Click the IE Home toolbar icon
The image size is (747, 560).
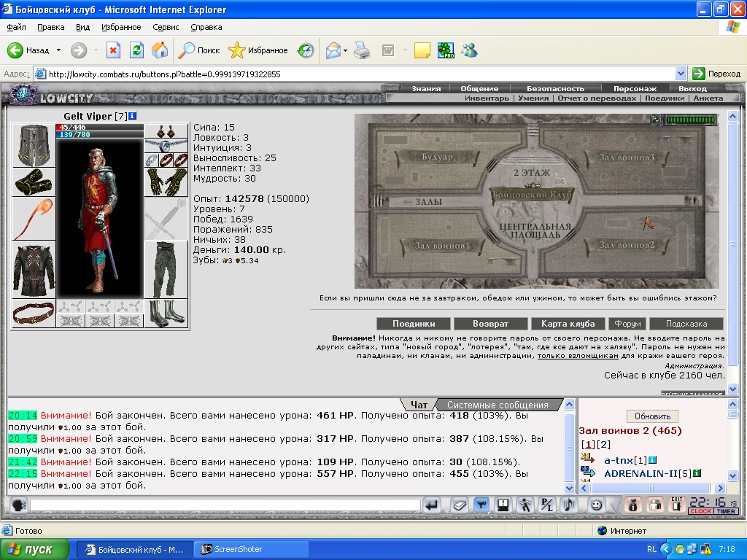click(x=160, y=50)
